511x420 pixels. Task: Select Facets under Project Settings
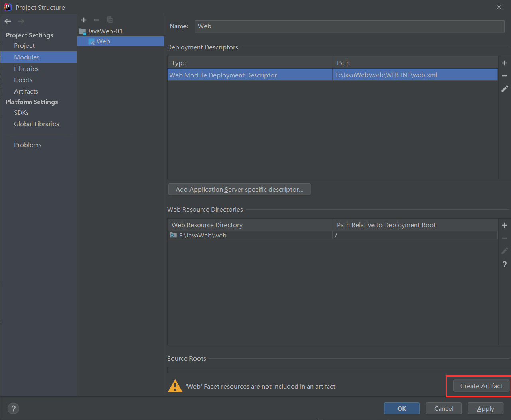click(x=23, y=80)
